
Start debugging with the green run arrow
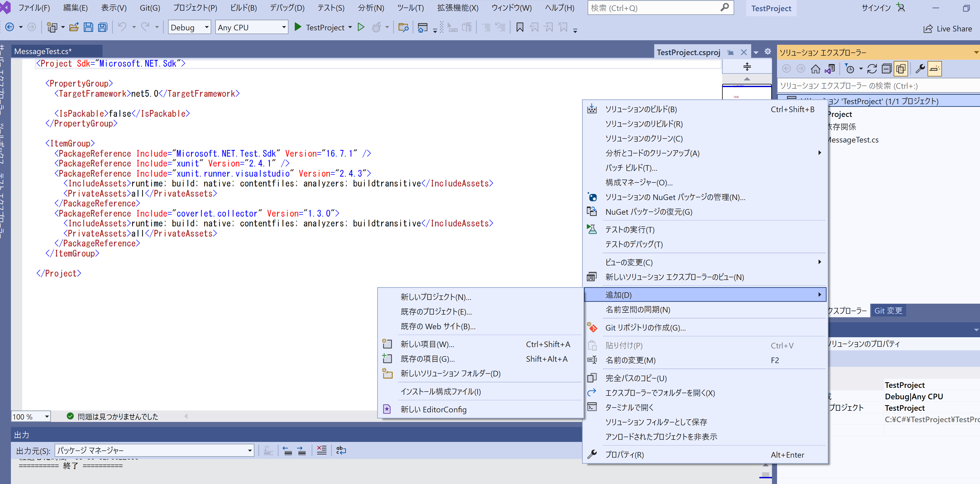pyautogui.click(x=361, y=27)
